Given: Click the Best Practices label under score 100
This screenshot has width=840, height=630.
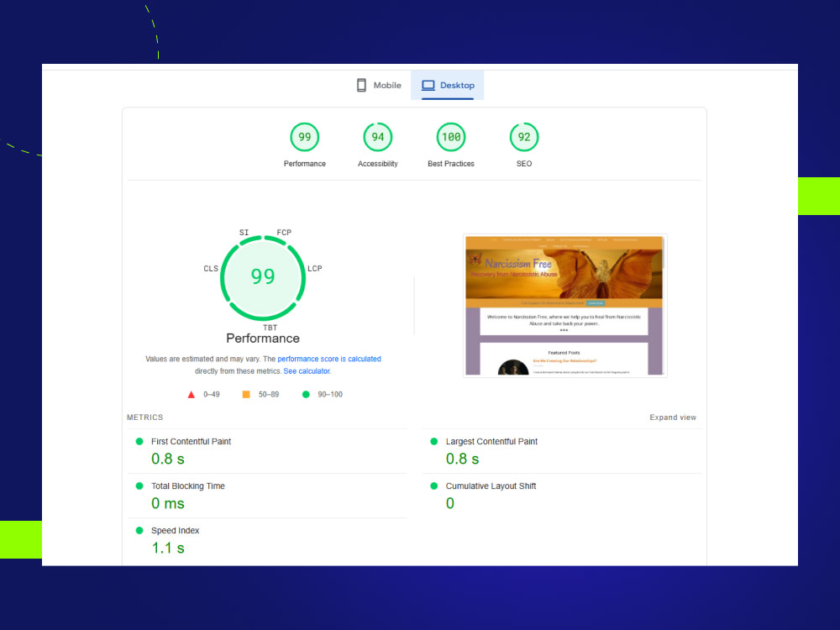Looking at the screenshot, I should 451,164.
